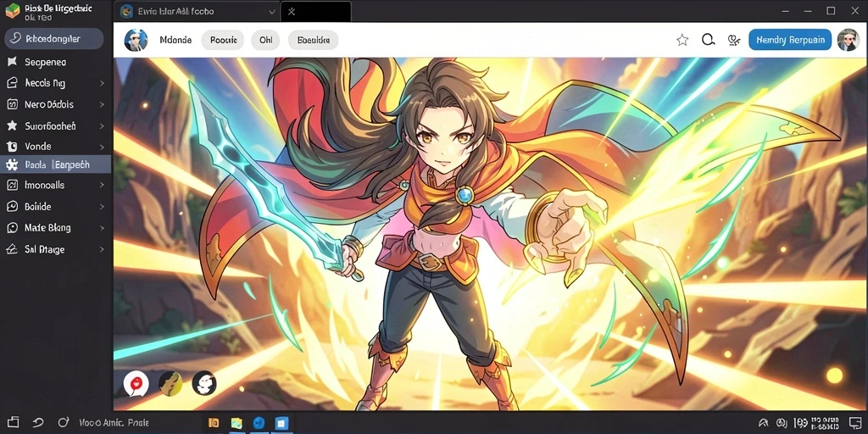
Task: Click the refresh circle icon in the bottom bar
Action: [63, 422]
